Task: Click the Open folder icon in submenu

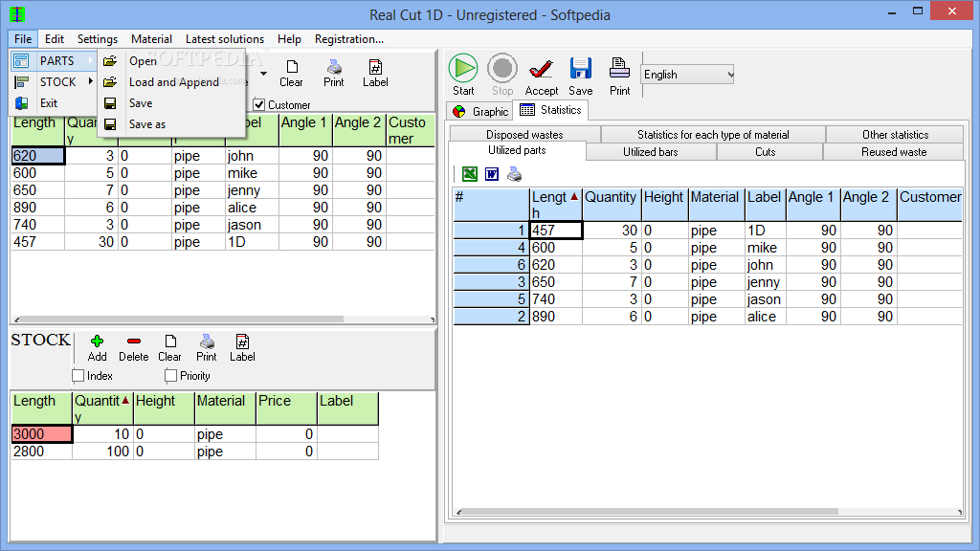Action: click(x=110, y=60)
